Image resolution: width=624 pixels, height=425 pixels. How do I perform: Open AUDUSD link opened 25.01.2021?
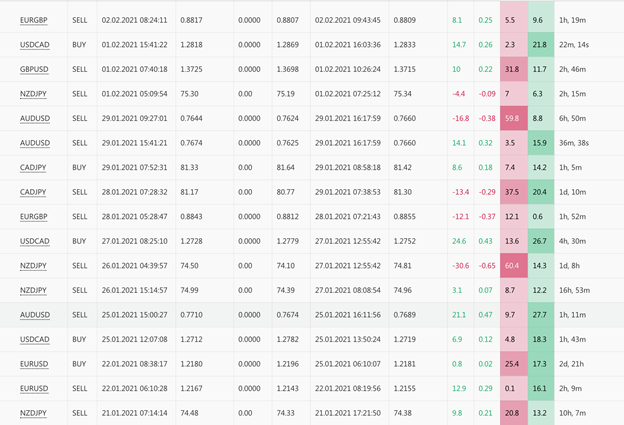coord(33,314)
